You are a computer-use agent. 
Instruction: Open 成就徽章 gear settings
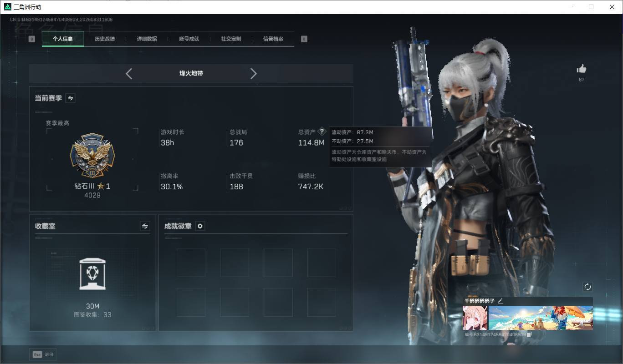(200, 226)
